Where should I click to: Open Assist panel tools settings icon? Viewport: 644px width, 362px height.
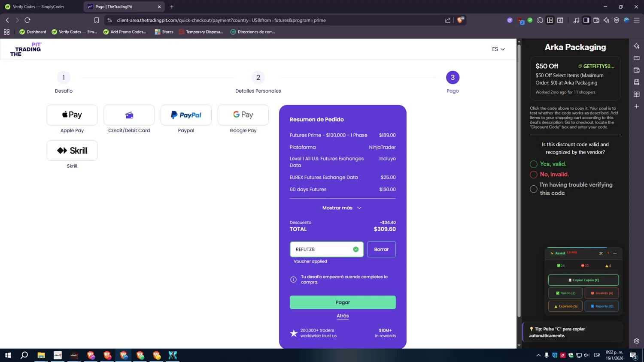coord(601,253)
